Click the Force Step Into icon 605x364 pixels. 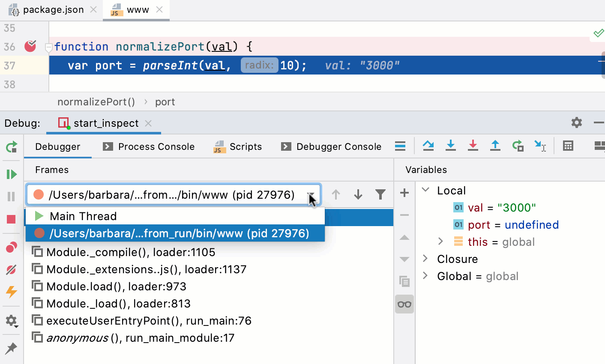(473, 146)
